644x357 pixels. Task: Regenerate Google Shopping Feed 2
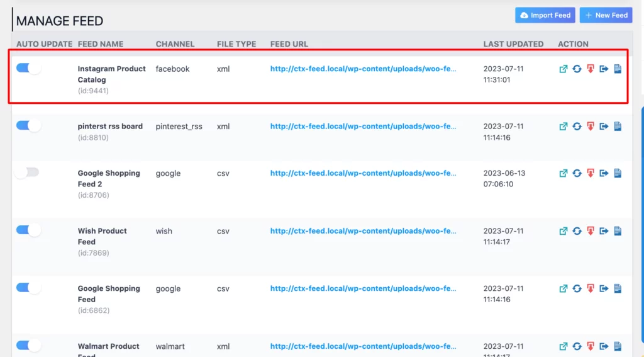[x=577, y=173]
